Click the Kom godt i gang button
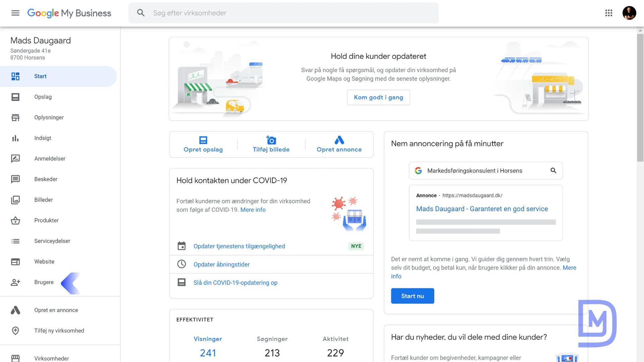The image size is (644, 362). pyautogui.click(x=378, y=98)
